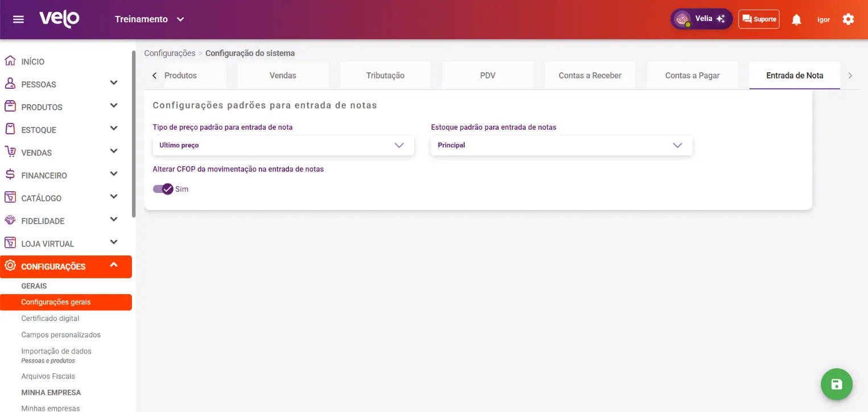
Task: Switch to the Contas a Pagar tab
Action: [692, 76]
